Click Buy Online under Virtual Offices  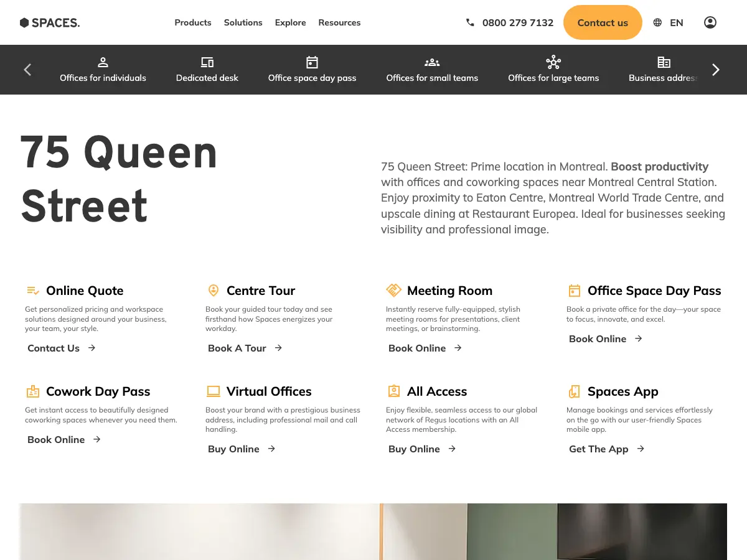tap(242, 449)
